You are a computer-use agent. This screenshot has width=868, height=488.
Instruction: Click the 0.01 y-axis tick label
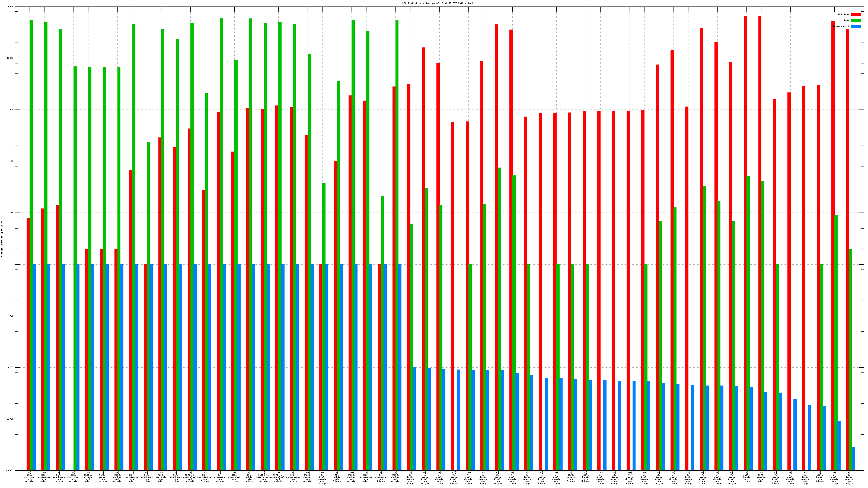[x=11, y=367]
